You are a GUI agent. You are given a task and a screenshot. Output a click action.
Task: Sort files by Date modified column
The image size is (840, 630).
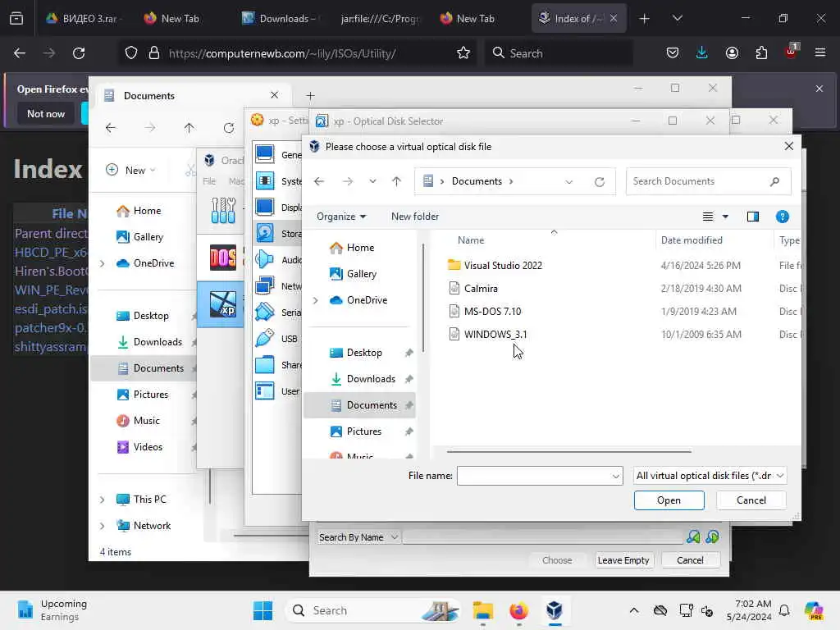(x=691, y=240)
